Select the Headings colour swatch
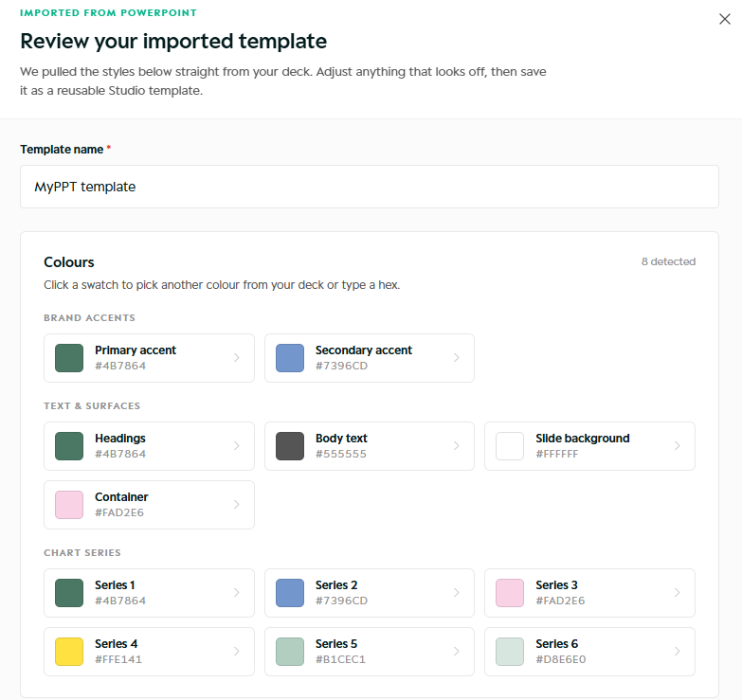This screenshot has width=742, height=700. click(x=69, y=446)
